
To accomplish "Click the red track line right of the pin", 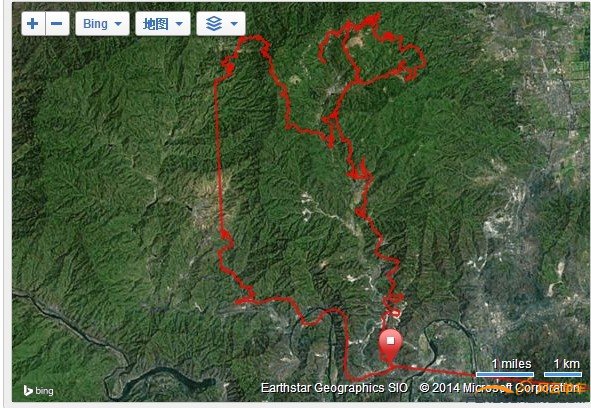I will point(433,370).
